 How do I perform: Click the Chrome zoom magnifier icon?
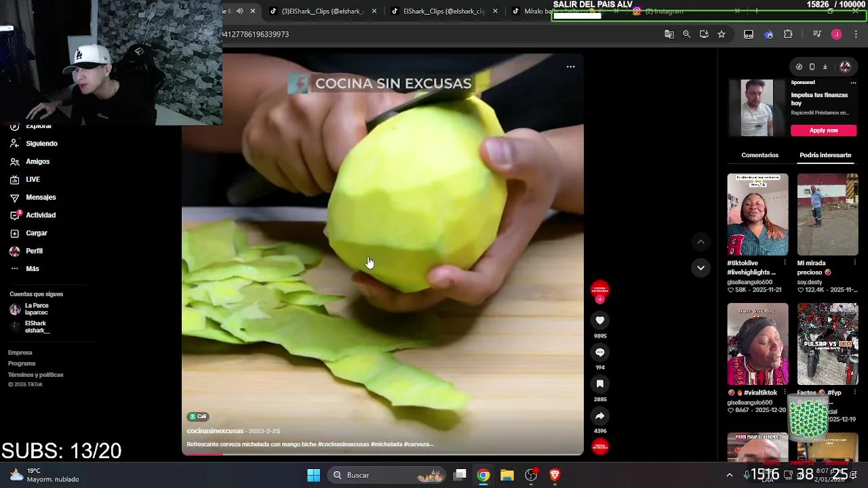pyautogui.click(x=686, y=34)
